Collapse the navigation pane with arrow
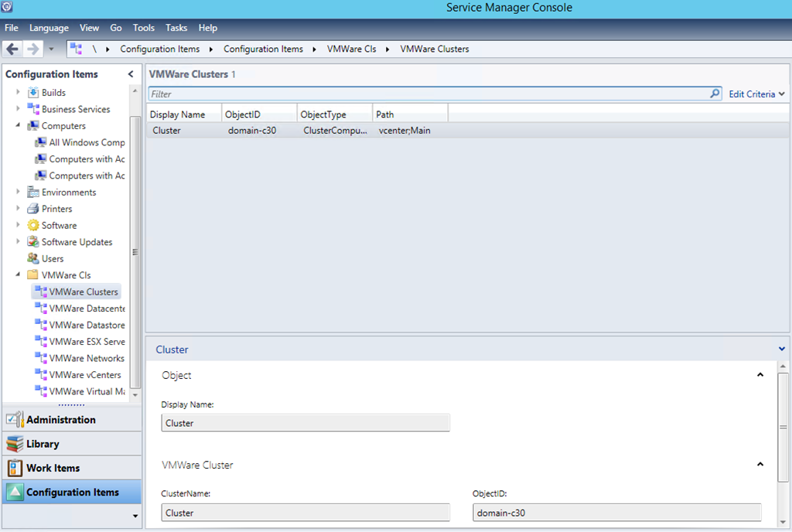Viewport: 792px width, 532px height. [x=131, y=74]
